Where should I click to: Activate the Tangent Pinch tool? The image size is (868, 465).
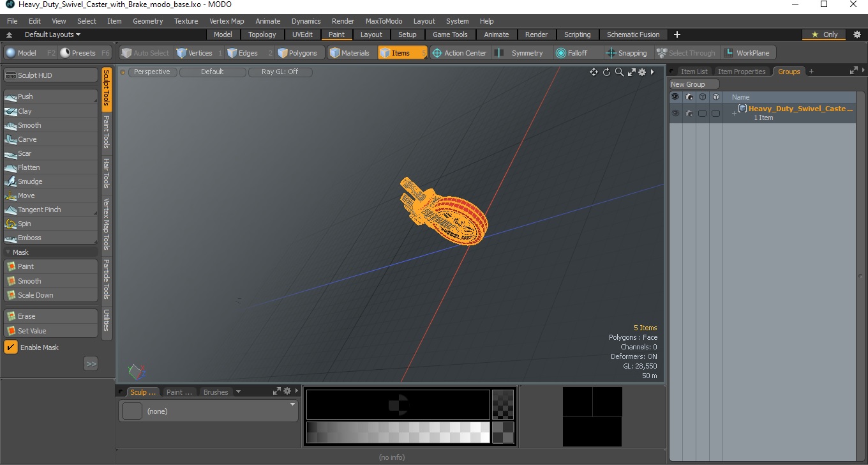click(x=50, y=210)
